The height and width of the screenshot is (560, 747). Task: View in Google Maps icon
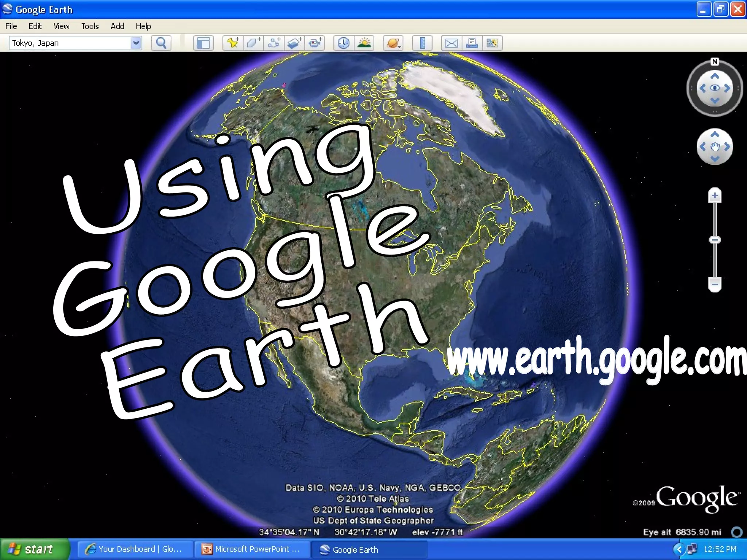pyautogui.click(x=492, y=43)
